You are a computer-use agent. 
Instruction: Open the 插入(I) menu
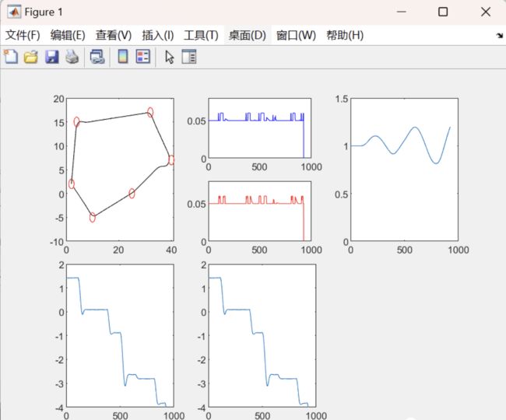click(x=158, y=35)
